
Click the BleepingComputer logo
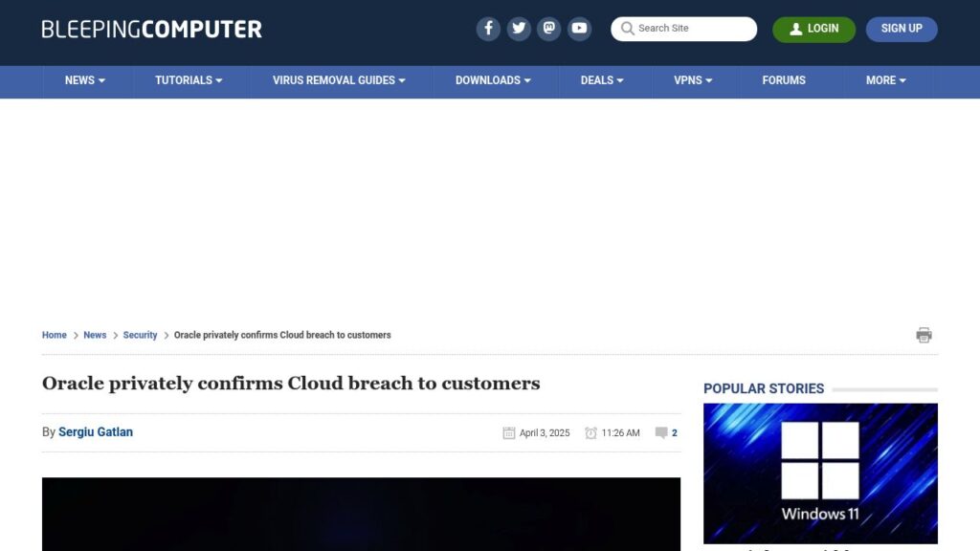point(152,29)
